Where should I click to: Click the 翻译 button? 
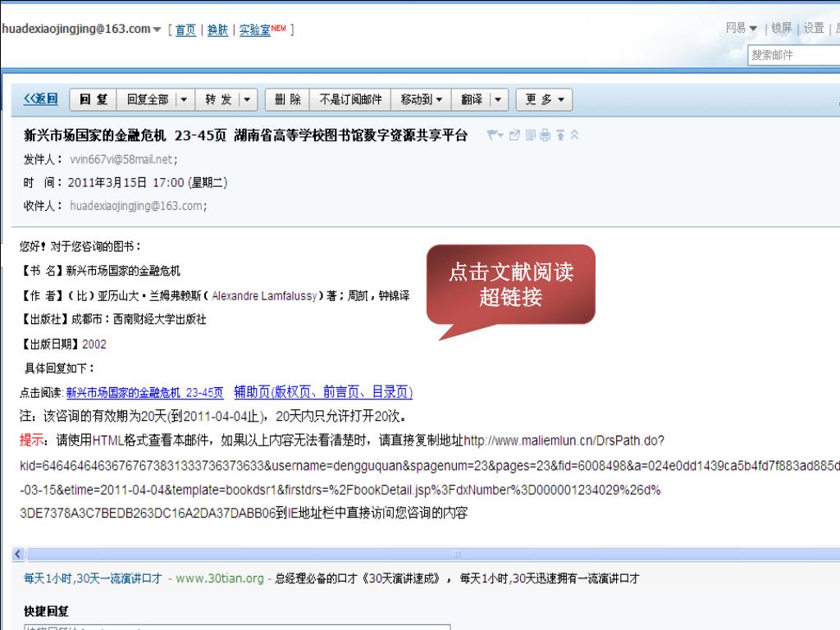(x=472, y=99)
